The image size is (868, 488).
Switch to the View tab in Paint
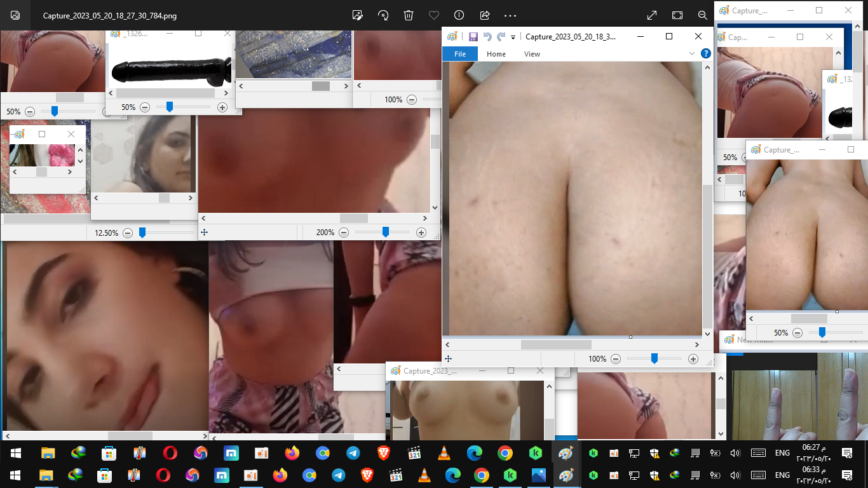pyautogui.click(x=532, y=54)
